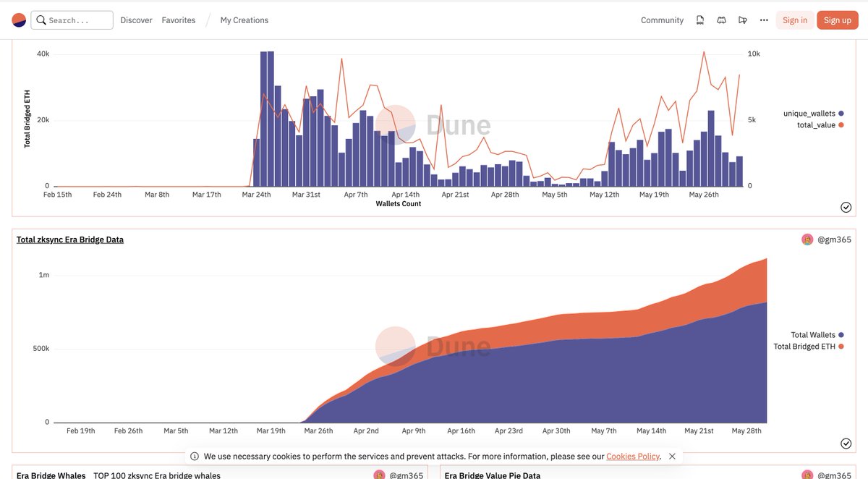Viewport: 868px width, 479px height.
Task: Click the Sign up button
Action: (838, 20)
